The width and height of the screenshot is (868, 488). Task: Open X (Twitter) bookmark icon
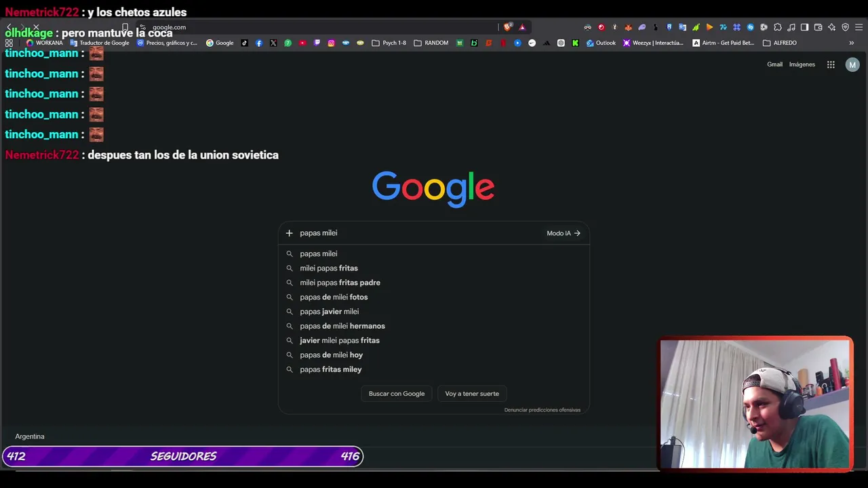coord(273,43)
